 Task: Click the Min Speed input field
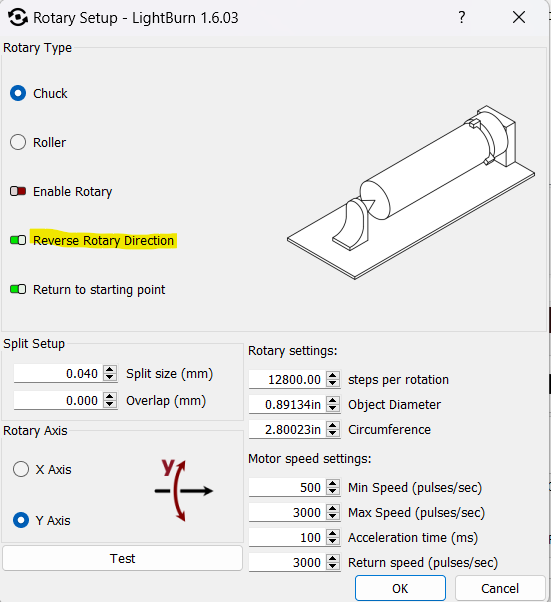(287, 487)
